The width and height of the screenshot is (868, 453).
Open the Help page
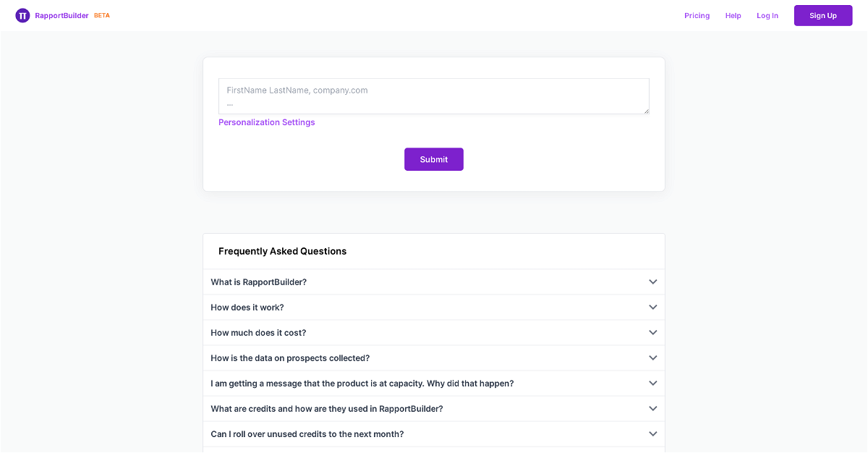(733, 16)
